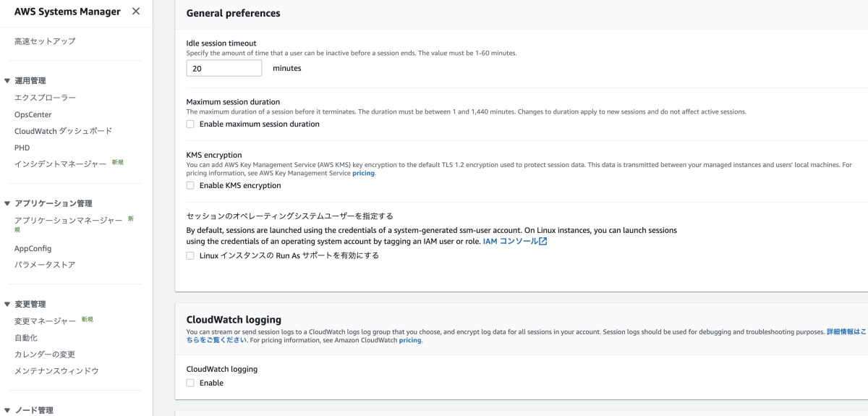Open the IAM コンソール external link

[514, 241]
